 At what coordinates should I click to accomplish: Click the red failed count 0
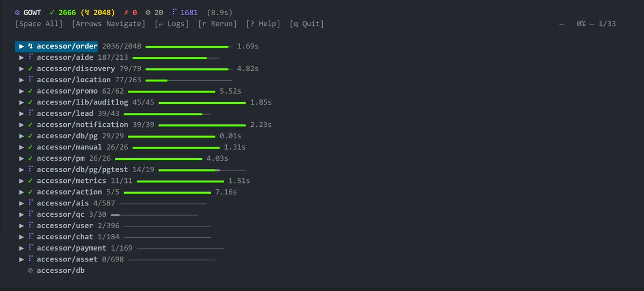point(135,13)
